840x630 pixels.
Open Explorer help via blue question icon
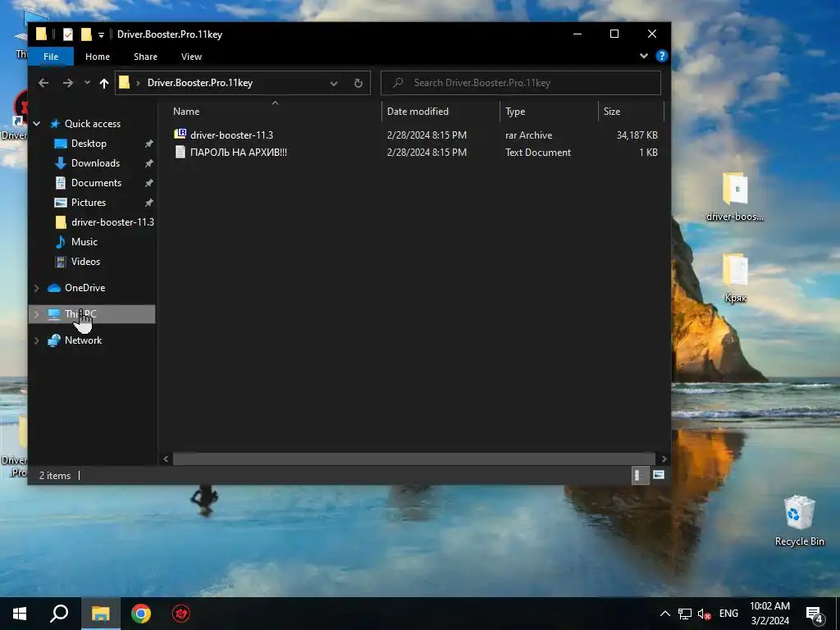(x=662, y=56)
